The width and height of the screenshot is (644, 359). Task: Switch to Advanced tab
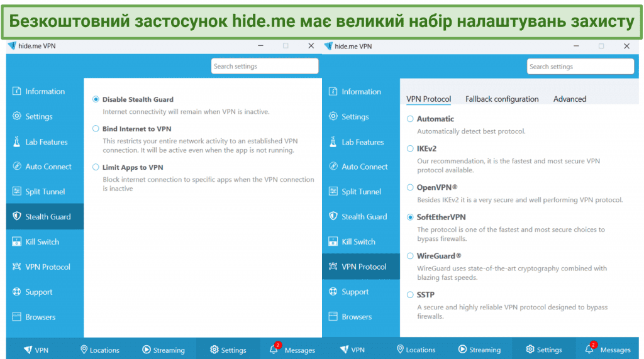click(x=570, y=99)
